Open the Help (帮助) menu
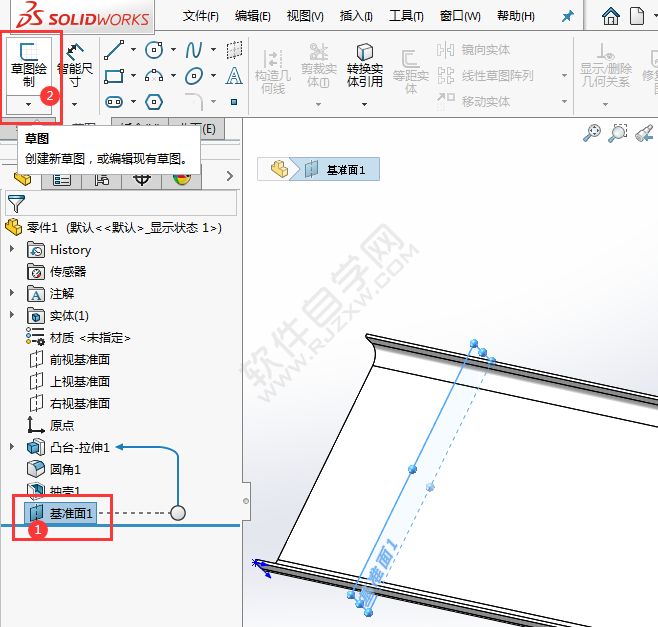 516,16
